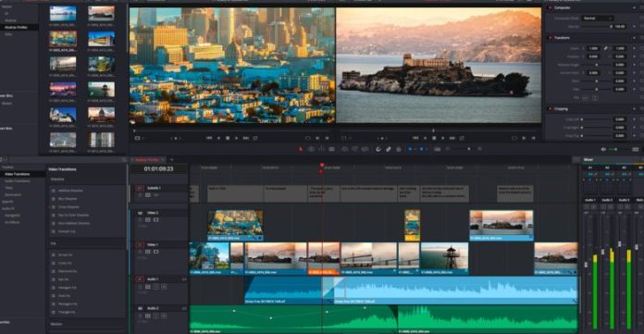Toggle the Cropping section enable dot
The height and width of the screenshot is (334, 644).
pos(550,109)
